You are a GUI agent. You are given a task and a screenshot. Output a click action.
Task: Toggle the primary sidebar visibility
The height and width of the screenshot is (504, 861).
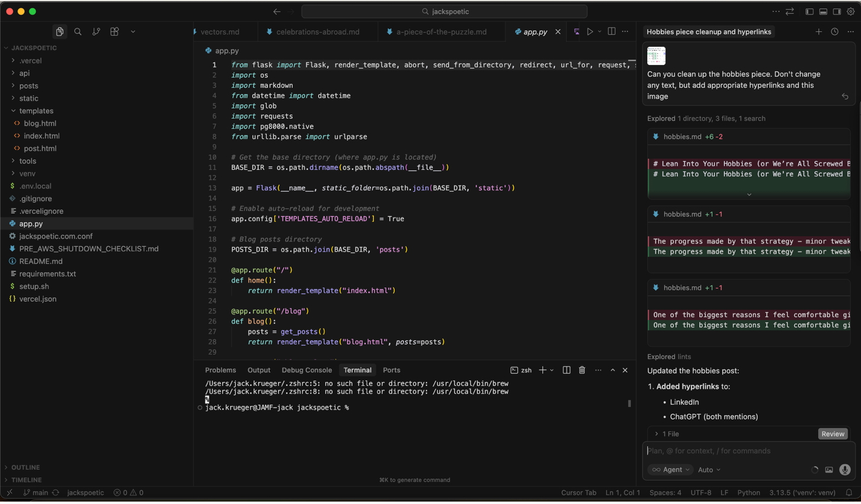pos(809,11)
